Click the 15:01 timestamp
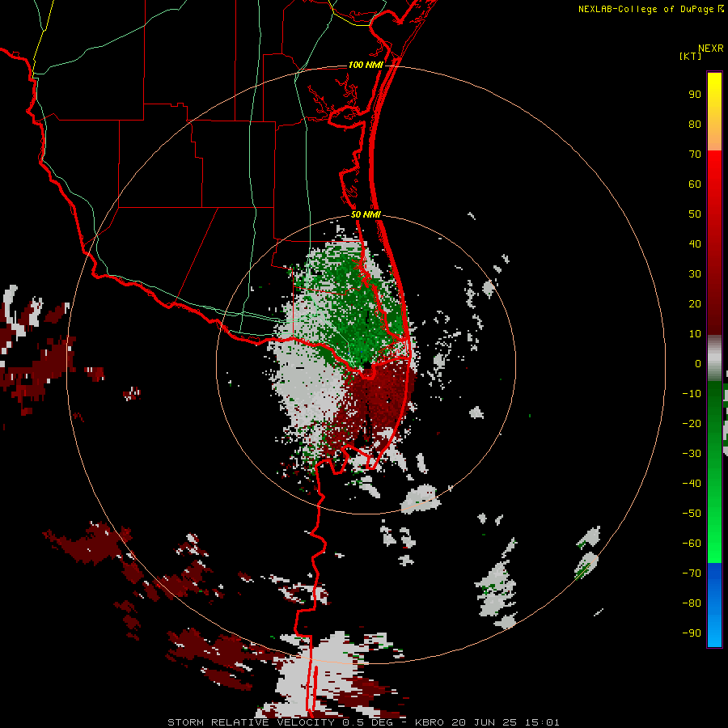This screenshot has width=728, height=728. point(542,722)
